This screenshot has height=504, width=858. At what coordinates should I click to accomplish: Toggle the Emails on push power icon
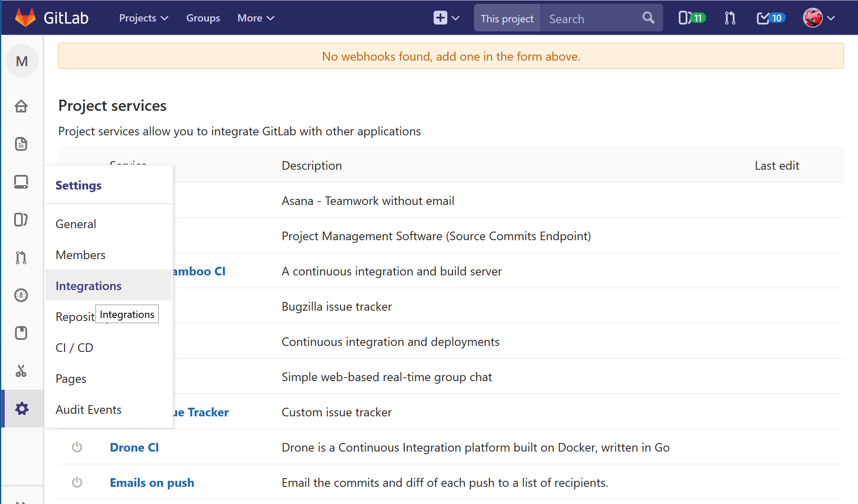(x=77, y=483)
